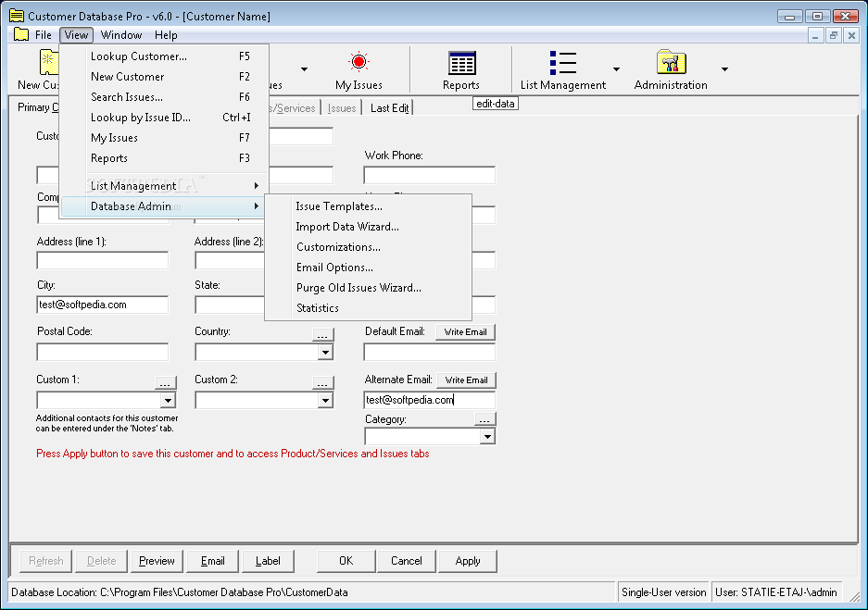Select Lookup by Issue ID... entry
The height and width of the screenshot is (610, 868).
pyautogui.click(x=164, y=118)
